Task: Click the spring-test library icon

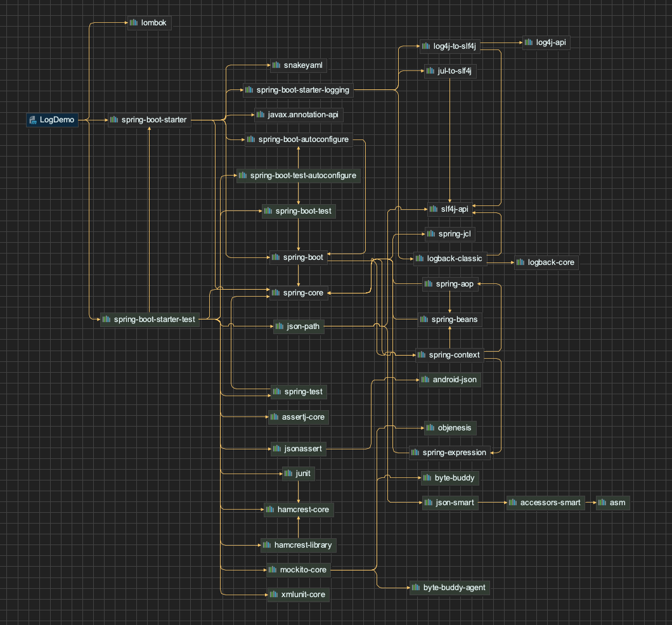Action: click(x=277, y=392)
